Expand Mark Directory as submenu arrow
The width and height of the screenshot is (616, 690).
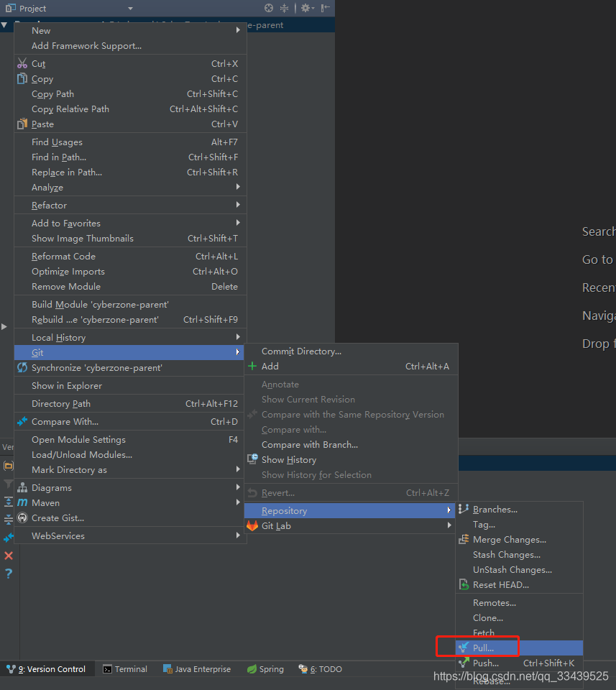(x=238, y=469)
